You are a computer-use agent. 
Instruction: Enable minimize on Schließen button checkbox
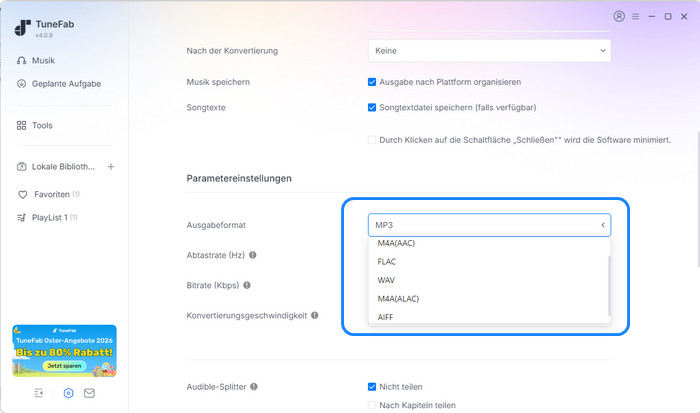(372, 140)
